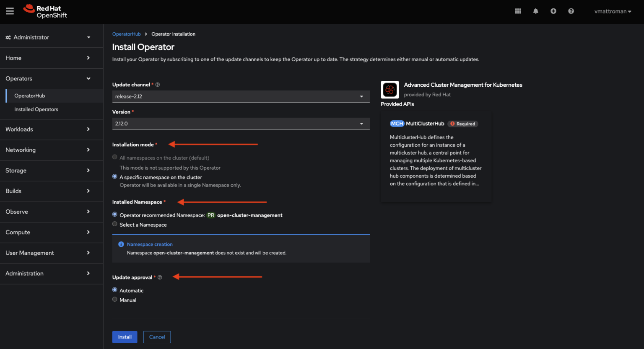
Task: Click the help icon beside Update channel
Action: [x=157, y=84]
